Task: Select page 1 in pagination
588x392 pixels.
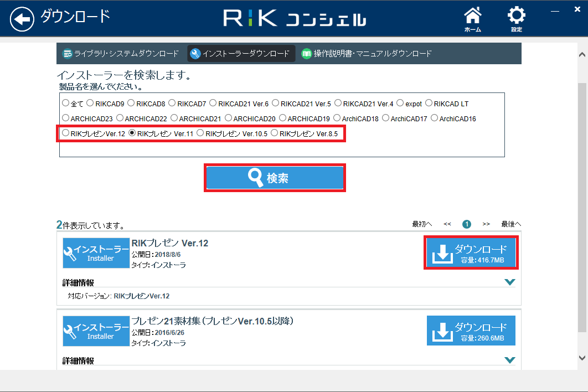Action: coord(467,224)
